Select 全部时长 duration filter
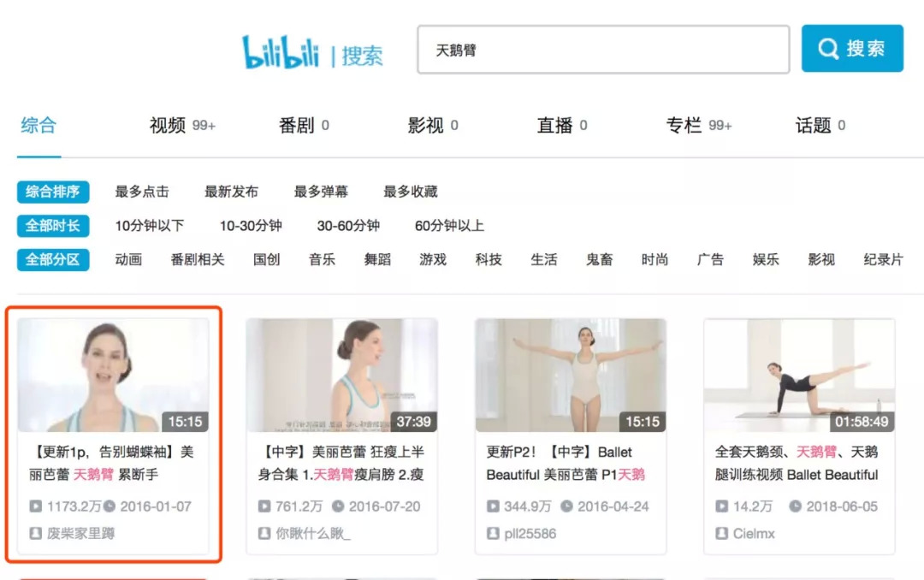 pos(53,226)
